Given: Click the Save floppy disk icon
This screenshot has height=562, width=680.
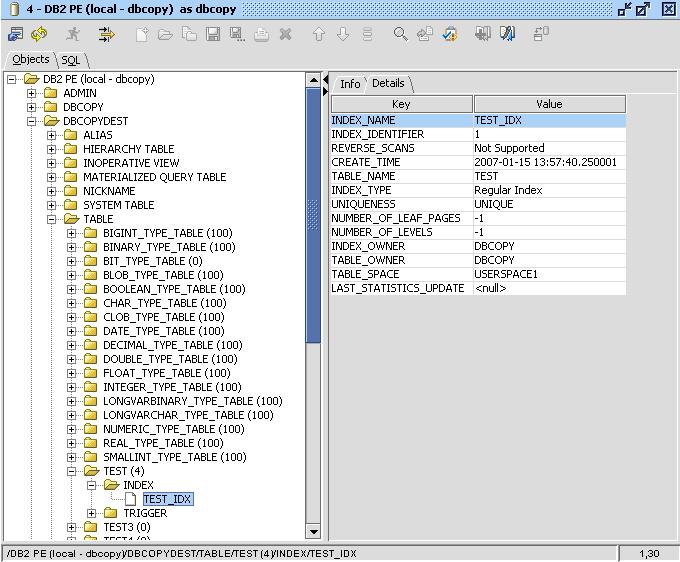Looking at the screenshot, I should [212, 34].
